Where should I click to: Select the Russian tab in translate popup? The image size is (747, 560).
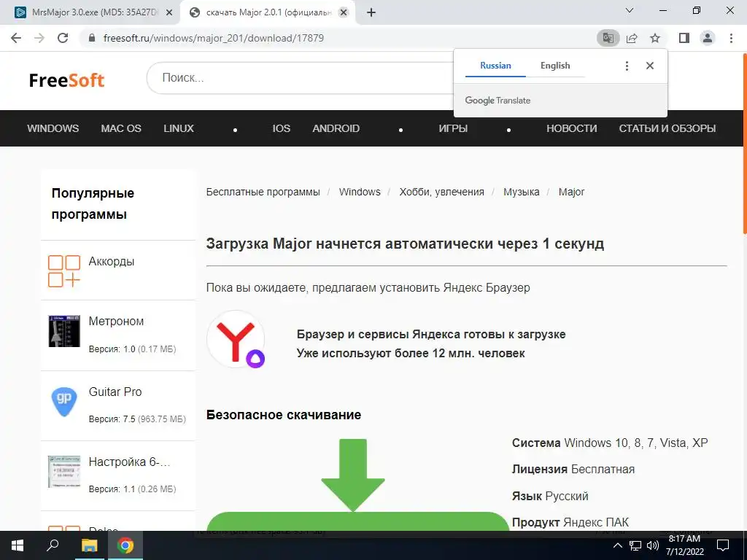click(x=495, y=66)
